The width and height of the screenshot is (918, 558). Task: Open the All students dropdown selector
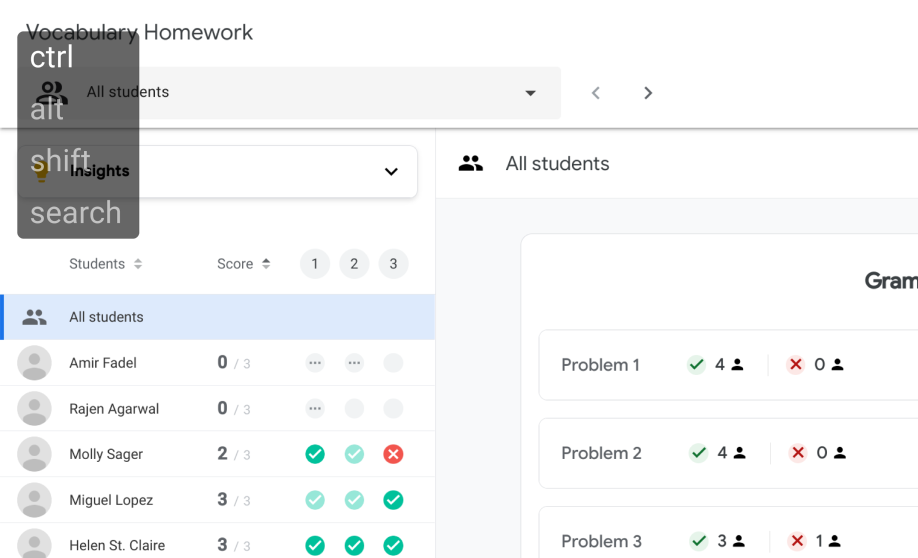coord(289,93)
